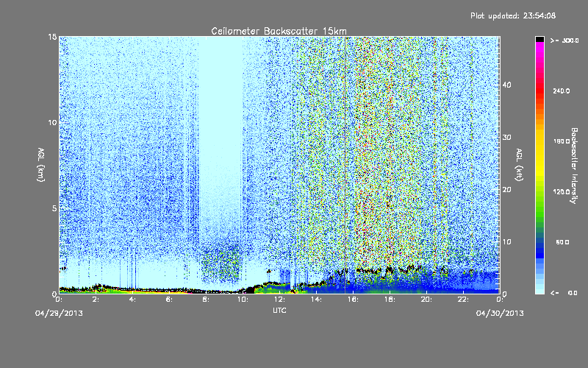The width and height of the screenshot is (588, 368).
Task: Click the '2:' hour tick label
Action: coord(96,300)
